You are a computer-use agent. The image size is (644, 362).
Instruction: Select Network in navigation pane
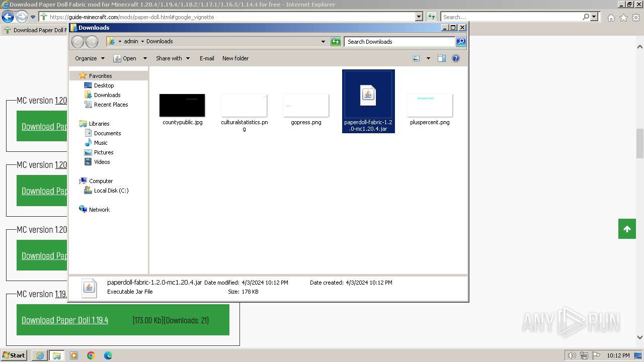[99, 210]
